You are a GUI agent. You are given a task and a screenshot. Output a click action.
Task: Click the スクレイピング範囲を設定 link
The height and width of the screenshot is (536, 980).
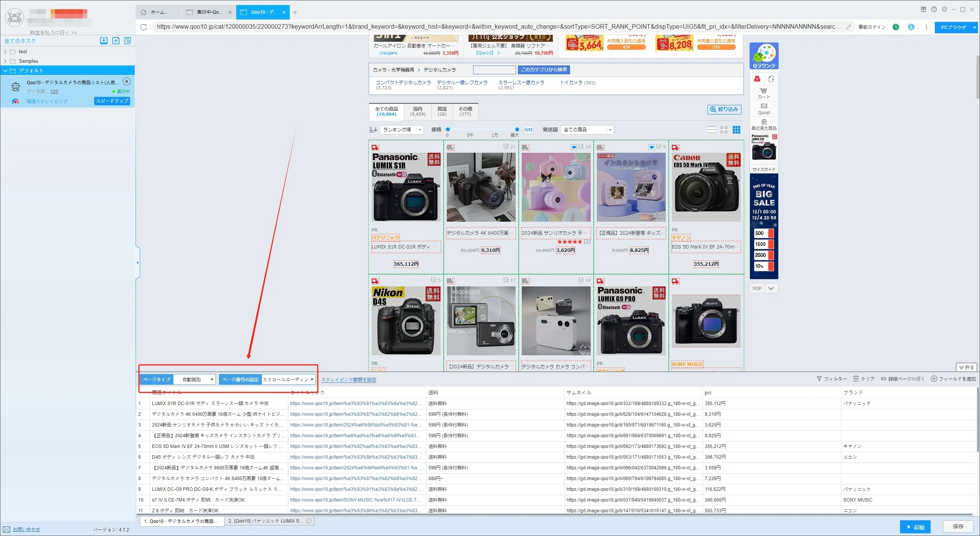(x=348, y=380)
